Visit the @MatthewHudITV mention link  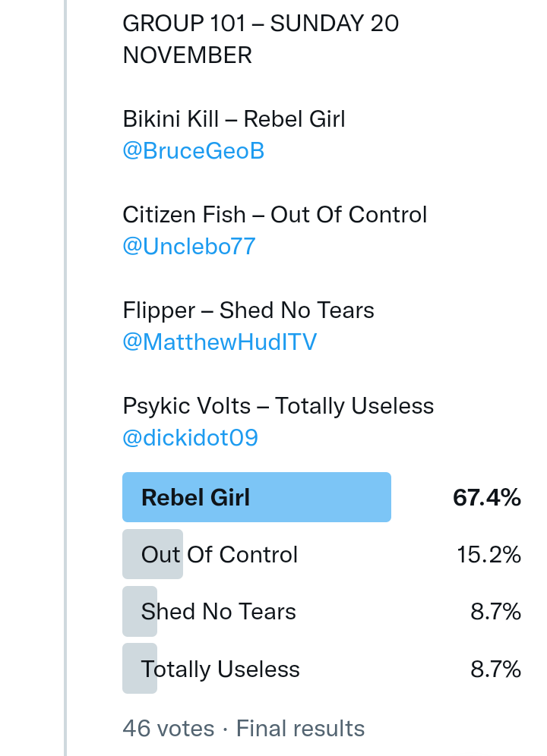coord(220,342)
